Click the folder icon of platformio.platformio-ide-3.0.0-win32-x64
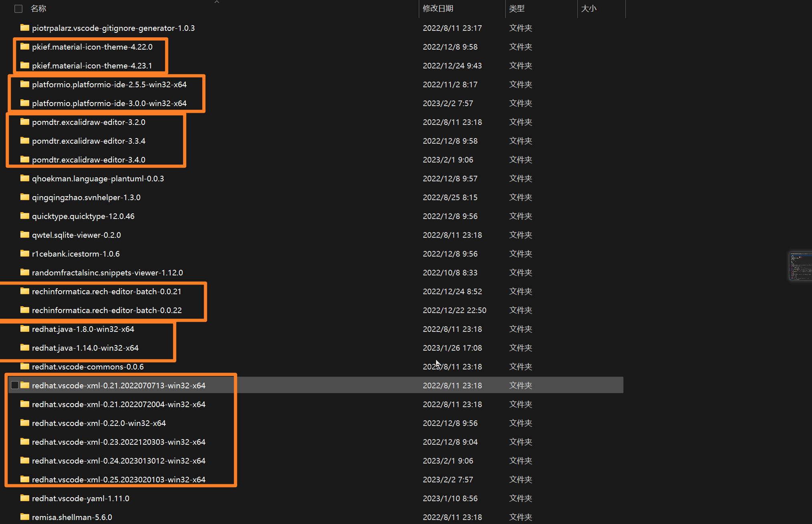812x524 pixels. [25, 103]
